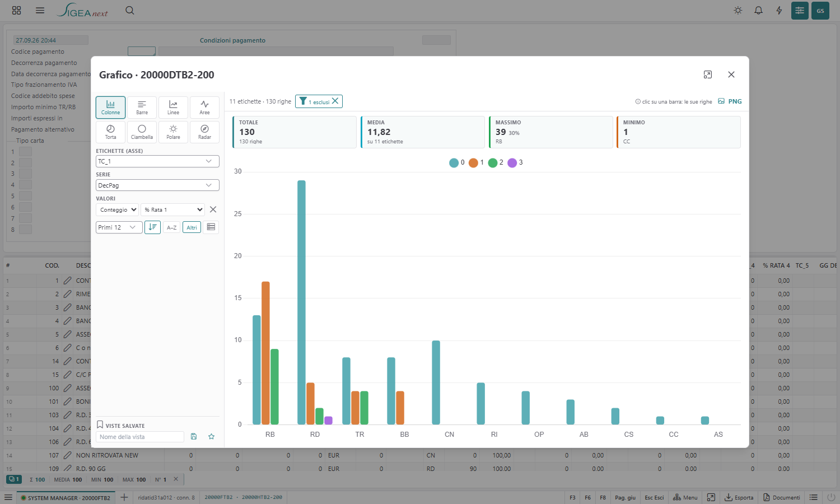Toggle the Altri grouping option
The image size is (840, 504).
pos(192,227)
